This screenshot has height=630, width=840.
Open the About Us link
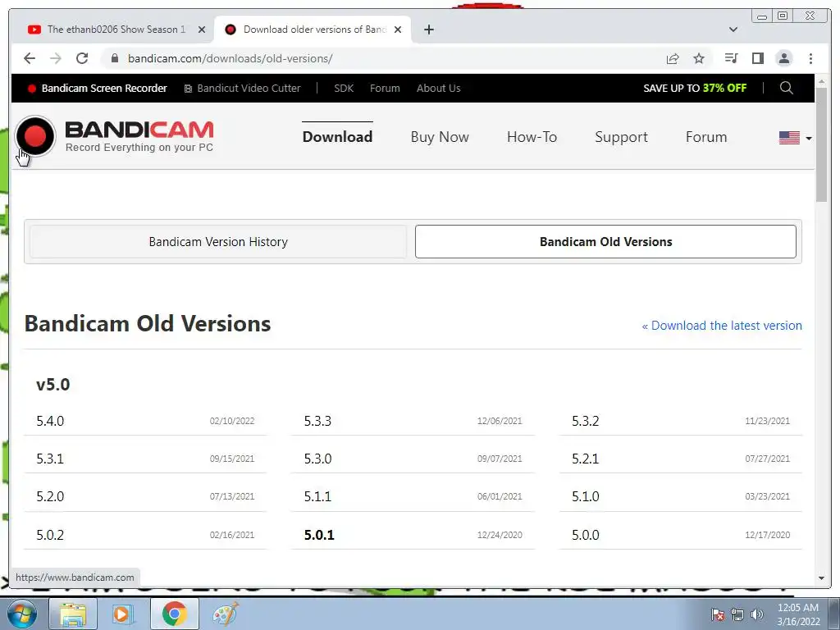[x=438, y=89]
